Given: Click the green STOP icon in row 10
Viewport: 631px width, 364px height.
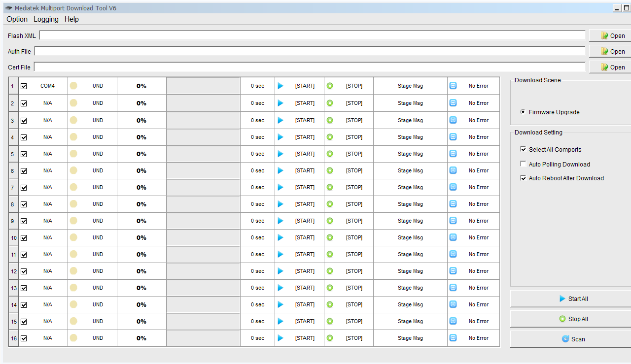Looking at the screenshot, I should [330, 237].
